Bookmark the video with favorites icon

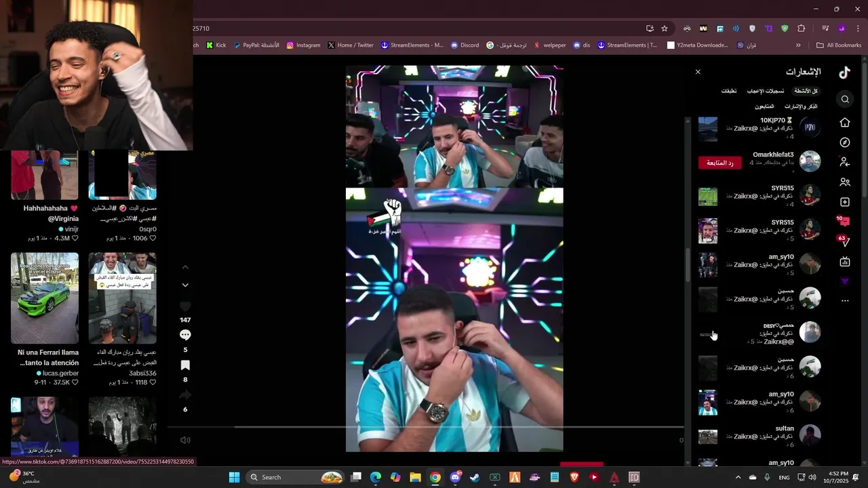pyautogui.click(x=185, y=365)
